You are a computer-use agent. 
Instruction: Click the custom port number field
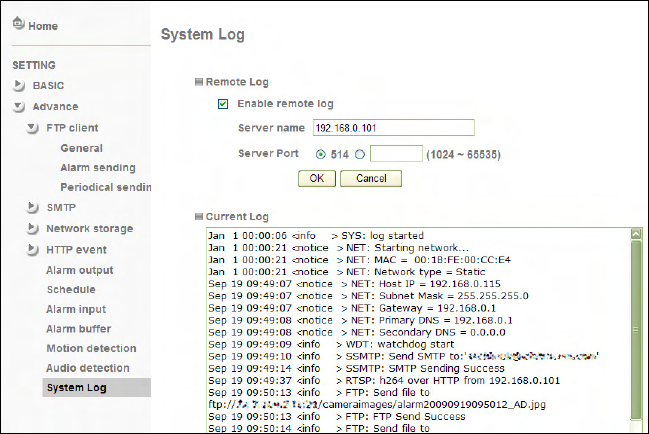click(x=397, y=155)
